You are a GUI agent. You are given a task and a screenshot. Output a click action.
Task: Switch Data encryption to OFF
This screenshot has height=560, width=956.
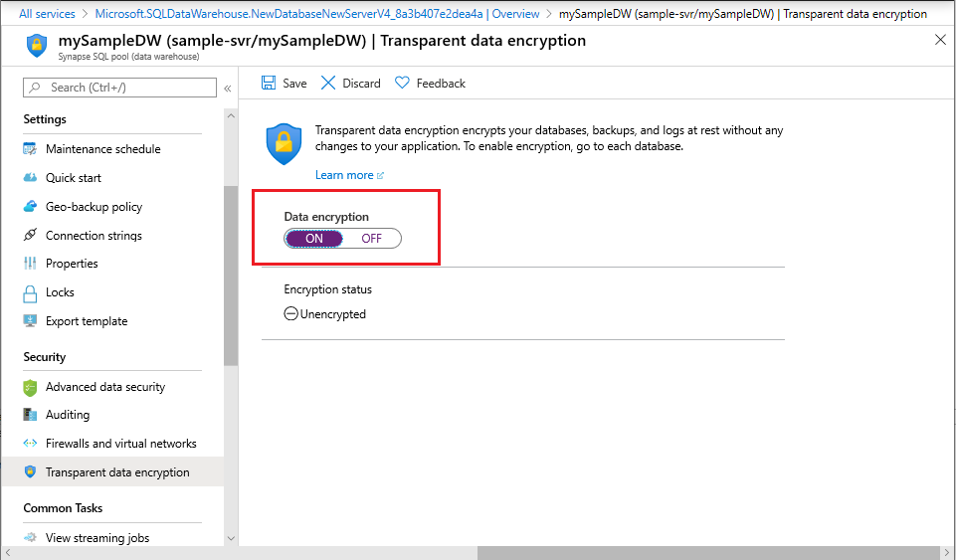tap(371, 239)
